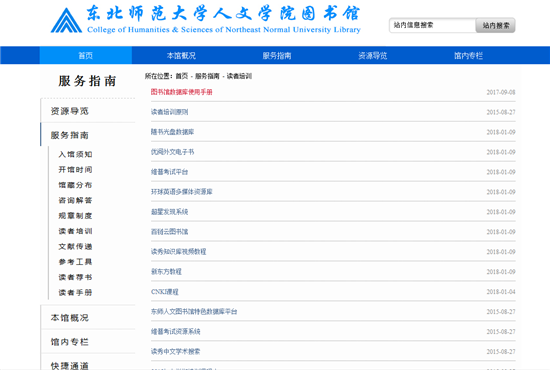
Task: Open the 资源导览 item in the top navigation
Action: [373, 55]
